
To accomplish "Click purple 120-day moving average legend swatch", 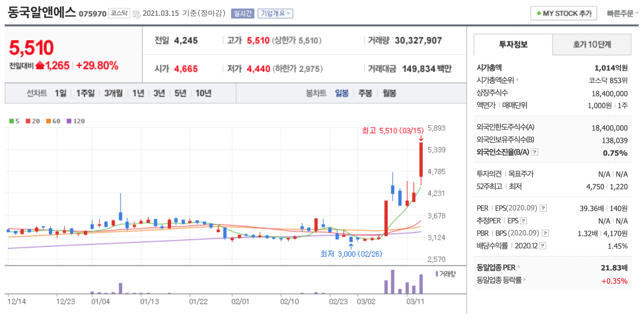I will [69, 121].
